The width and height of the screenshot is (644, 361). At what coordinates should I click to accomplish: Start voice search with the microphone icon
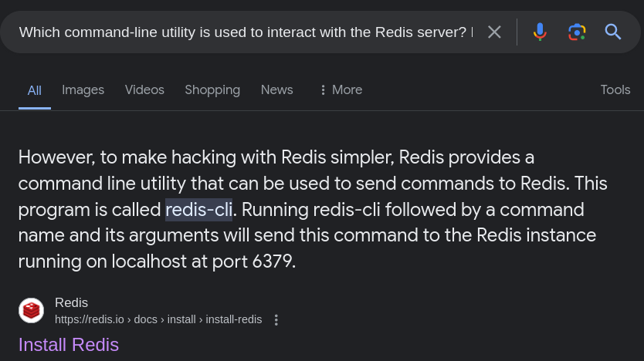click(x=540, y=32)
